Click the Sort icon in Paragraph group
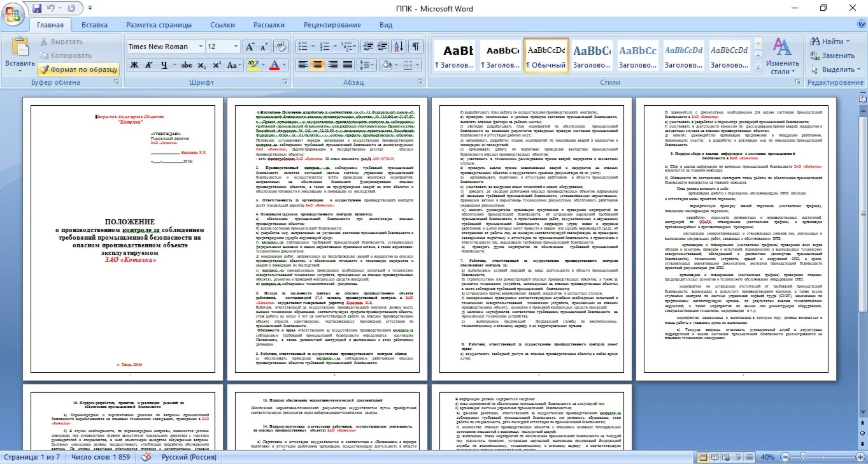The width and height of the screenshot is (868, 464). coord(398,47)
